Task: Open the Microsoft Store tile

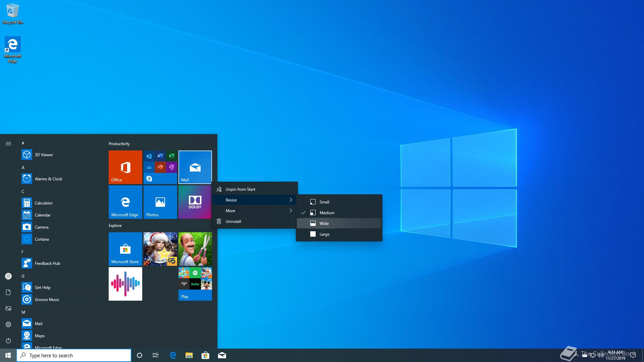Action: click(125, 249)
